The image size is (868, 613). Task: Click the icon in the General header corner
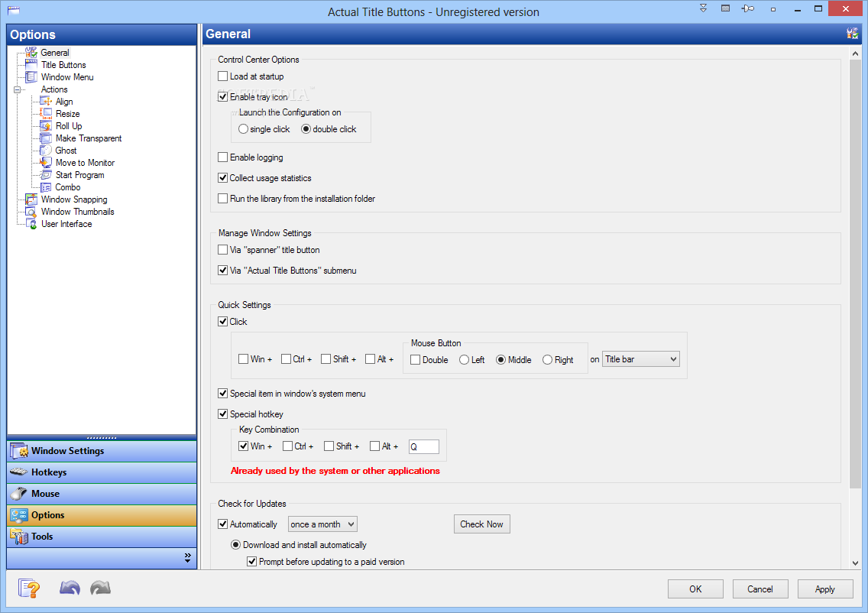(853, 34)
